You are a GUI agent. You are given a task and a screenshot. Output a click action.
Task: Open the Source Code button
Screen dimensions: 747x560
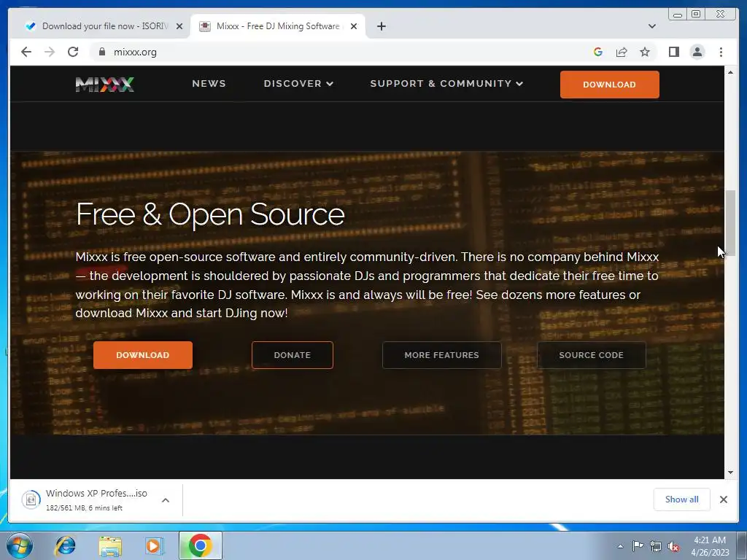591,355
